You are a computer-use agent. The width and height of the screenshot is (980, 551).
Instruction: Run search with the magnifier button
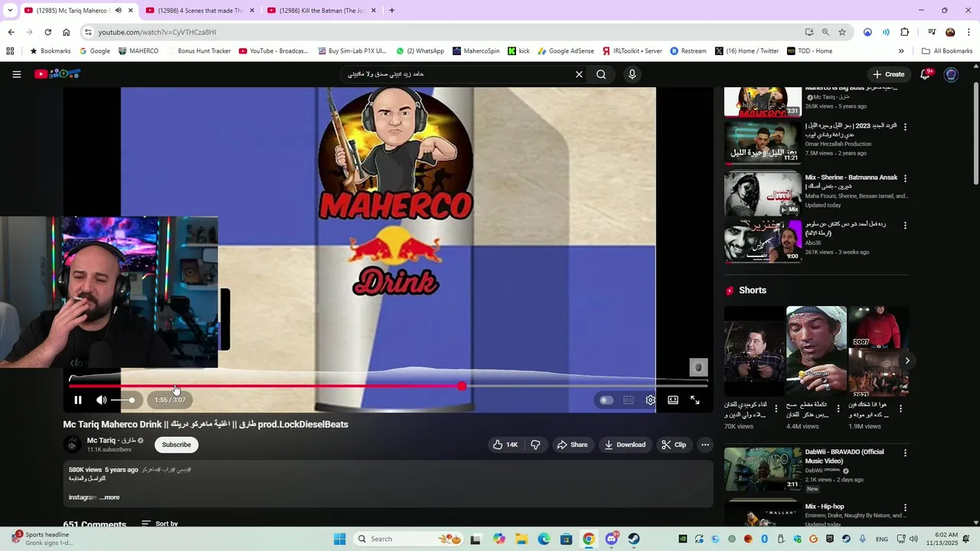click(x=601, y=74)
